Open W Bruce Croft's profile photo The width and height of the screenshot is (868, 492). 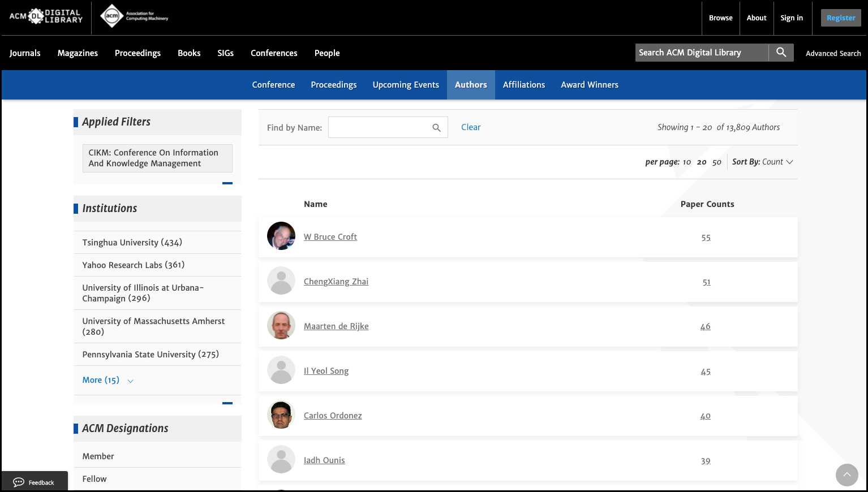pos(281,236)
